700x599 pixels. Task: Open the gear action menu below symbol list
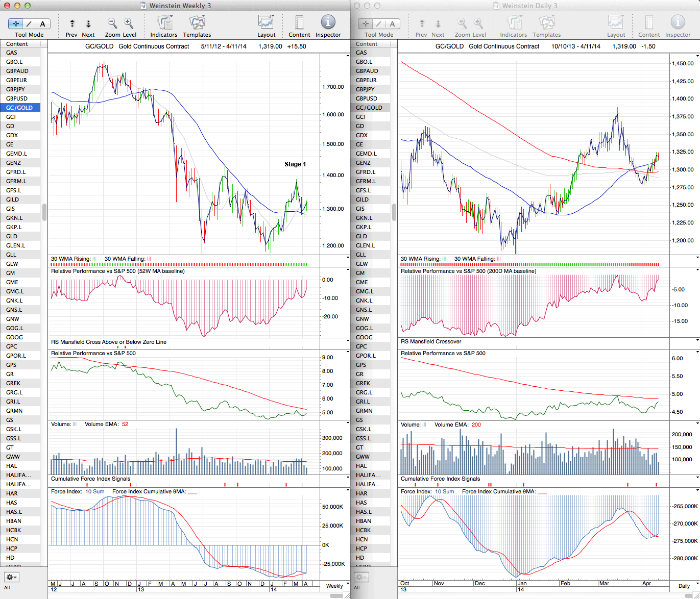click(12, 577)
